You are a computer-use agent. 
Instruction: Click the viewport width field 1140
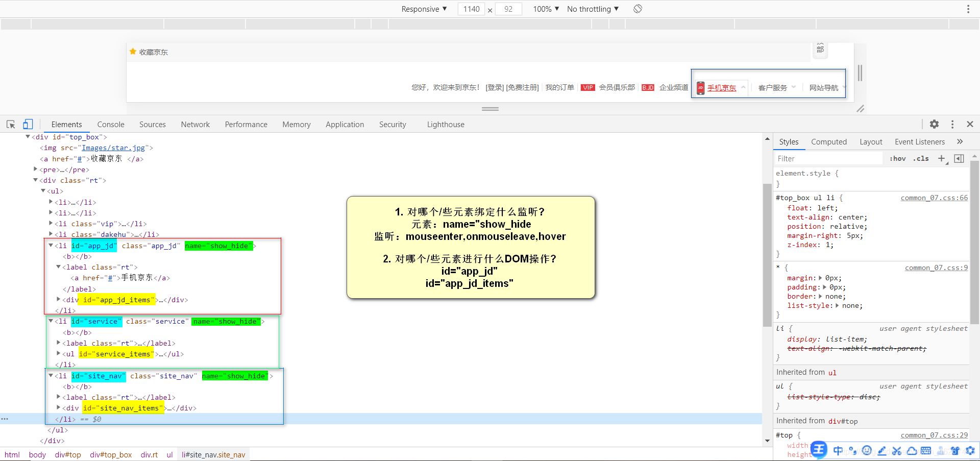click(x=471, y=9)
